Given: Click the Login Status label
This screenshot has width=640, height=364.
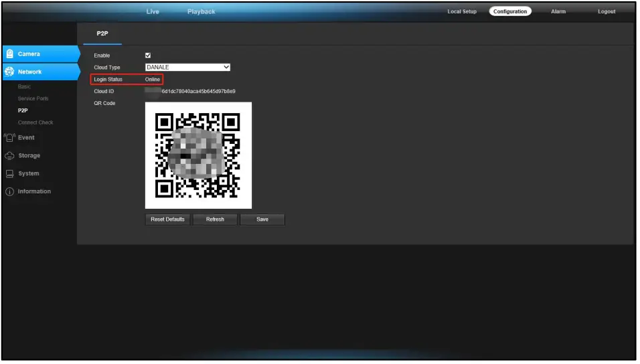Looking at the screenshot, I should point(108,80).
